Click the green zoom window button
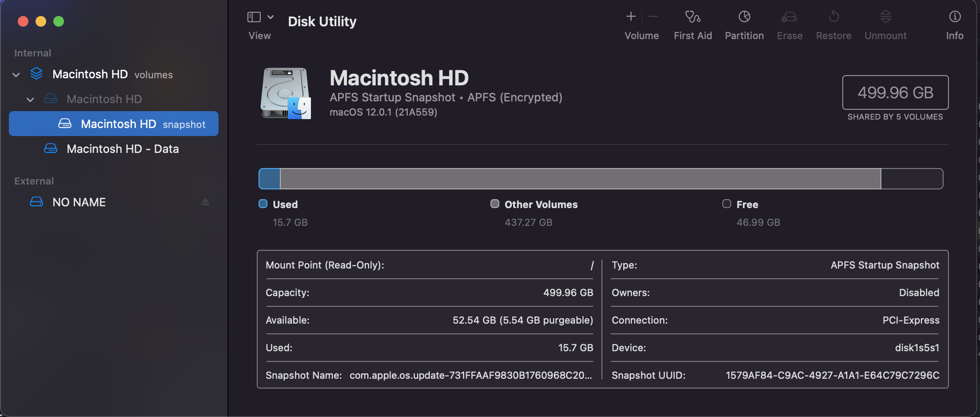 (x=59, y=21)
